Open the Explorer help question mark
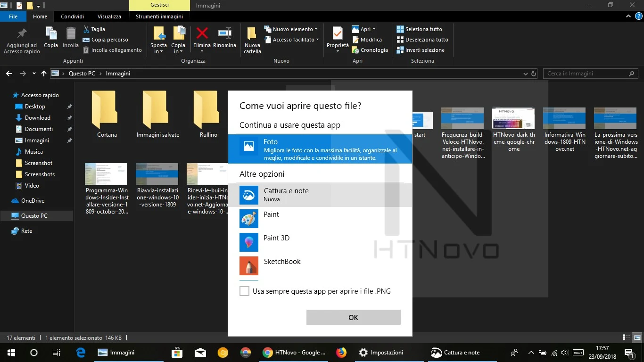This screenshot has height=362, width=644. (638, 16)
